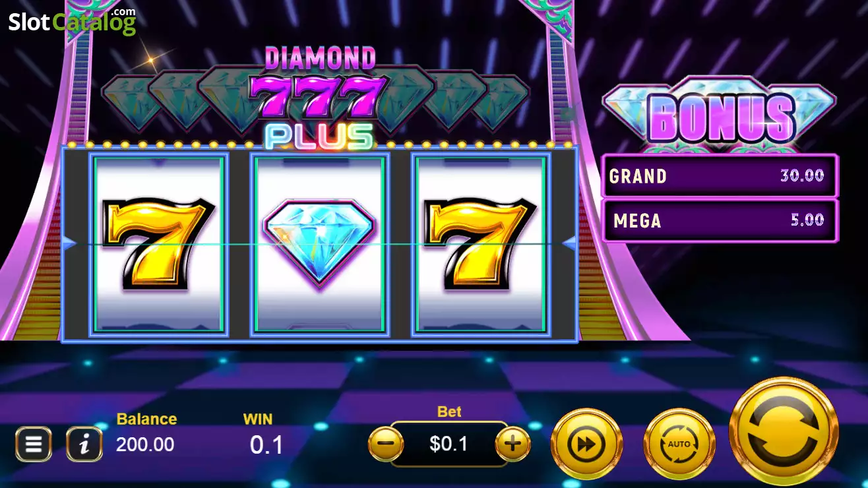Viewport: 868px width, 488px height.
Task: Decrease bet with the minus button
Action: click(x=386, y=444)
